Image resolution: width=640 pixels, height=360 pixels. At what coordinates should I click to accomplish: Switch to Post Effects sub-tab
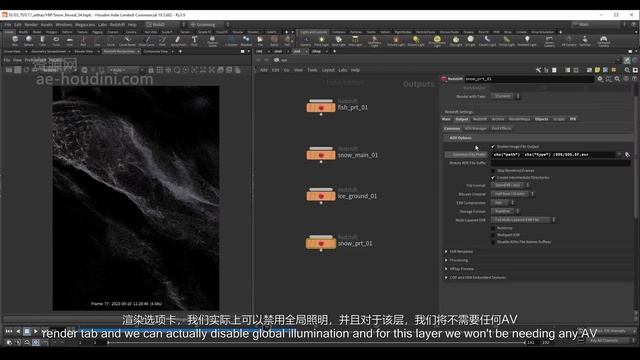(x=501, y=128)
